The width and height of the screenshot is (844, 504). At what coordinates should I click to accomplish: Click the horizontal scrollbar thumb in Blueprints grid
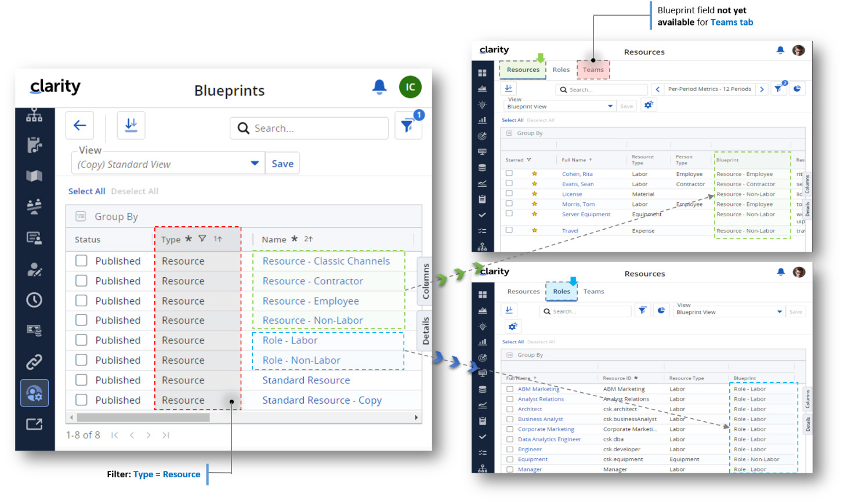pyautogui.click(x=143, y=418)
